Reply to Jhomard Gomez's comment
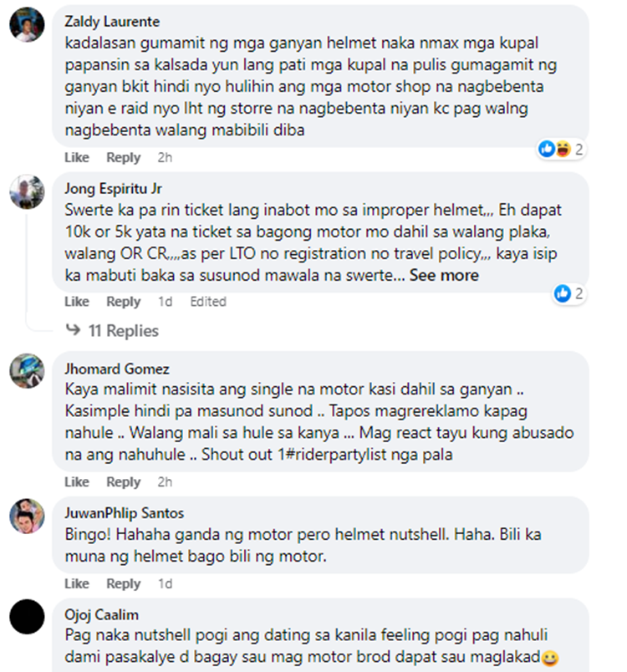 pyautogui.click(x=124, y=481)
